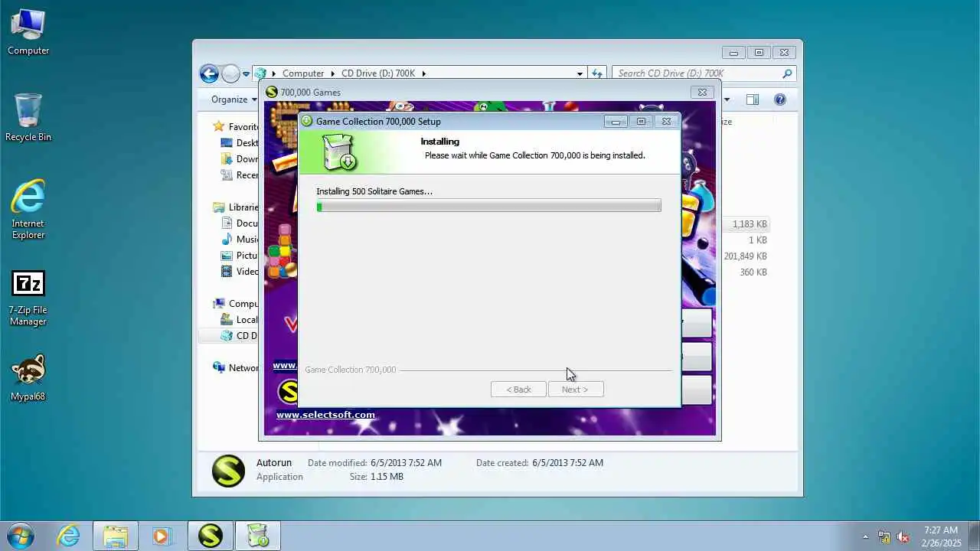
Task: Select Documents library in navigation pane
Action: (x=239, y=223)
